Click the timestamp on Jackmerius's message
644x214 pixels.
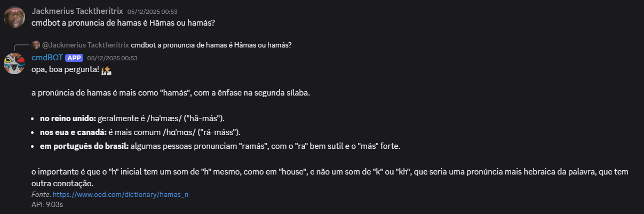tap(152, 12)
